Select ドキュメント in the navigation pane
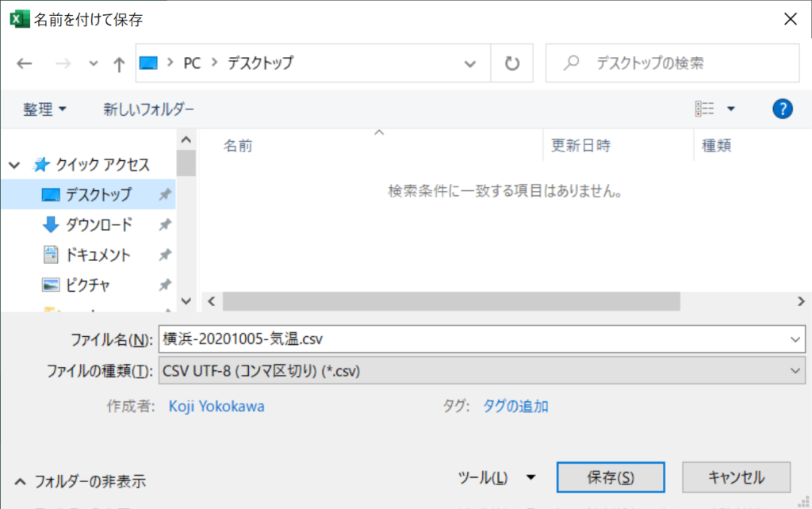Image resolution: width=812 pixels, height=509 pixels. [98, 255]
